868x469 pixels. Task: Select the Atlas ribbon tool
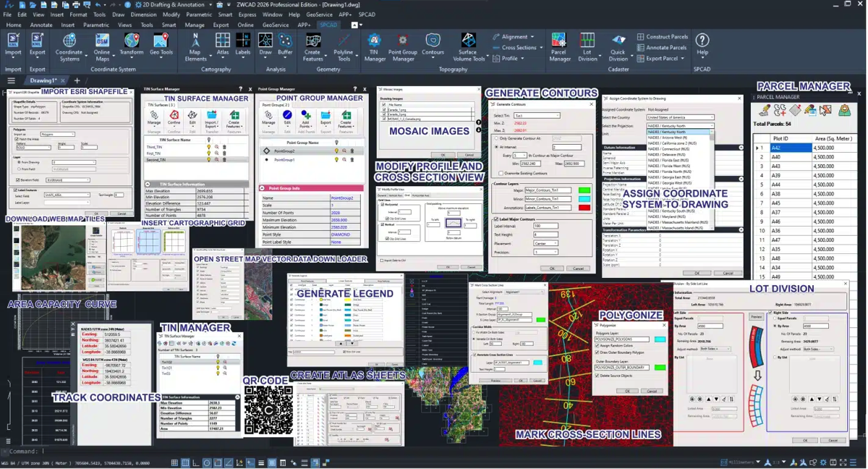pyautogui.click(x=223, y=44)
